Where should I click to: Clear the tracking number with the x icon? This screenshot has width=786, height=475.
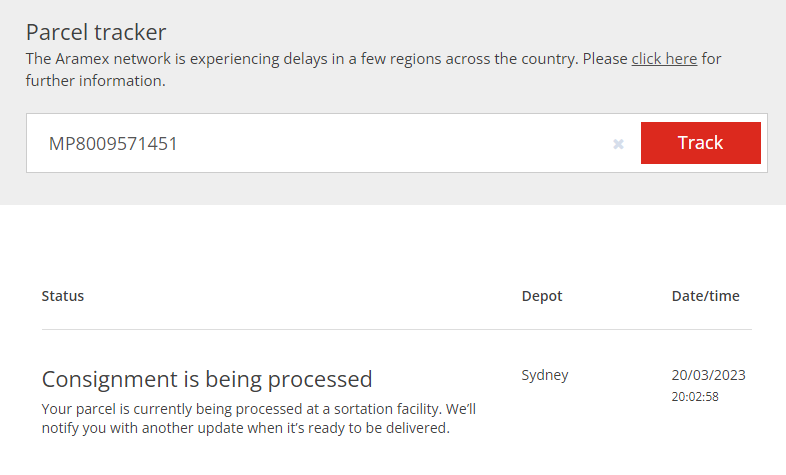tap(618, 144)
